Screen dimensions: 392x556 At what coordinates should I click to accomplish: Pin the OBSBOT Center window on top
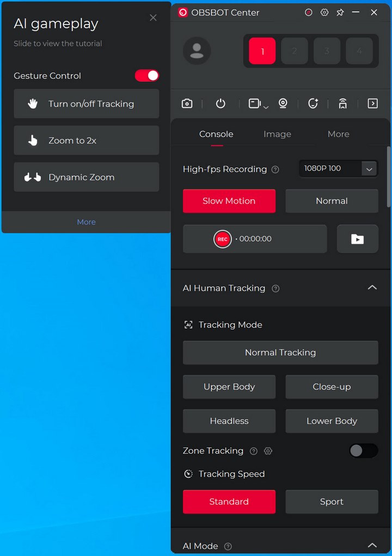pyautogui.click(x=340, y=12)
